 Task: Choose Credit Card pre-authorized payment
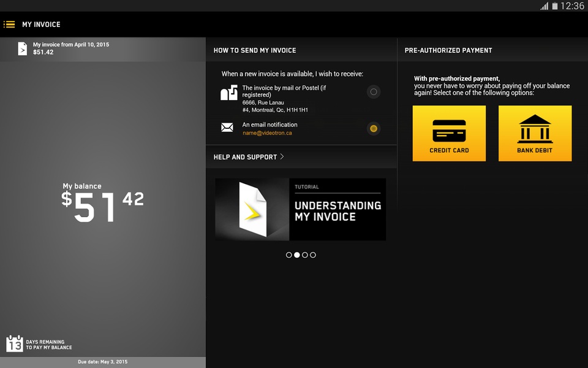coord(449,133)
